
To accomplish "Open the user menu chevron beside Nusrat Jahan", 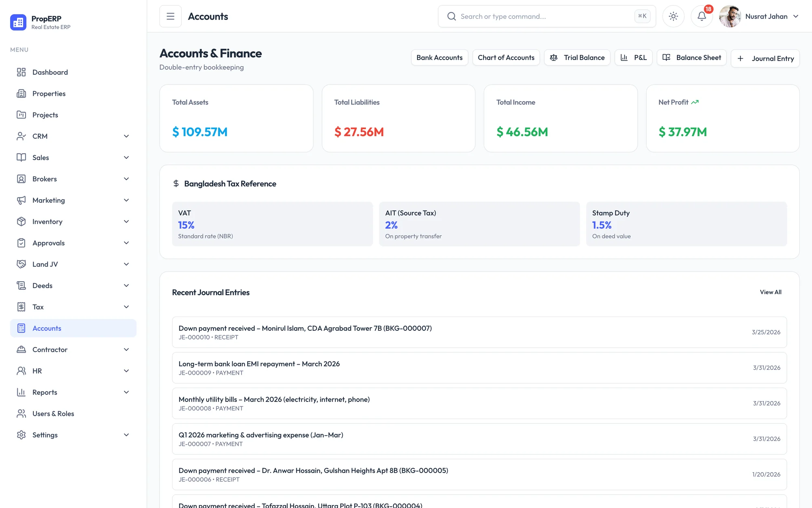I will click(x=796, y=16).
